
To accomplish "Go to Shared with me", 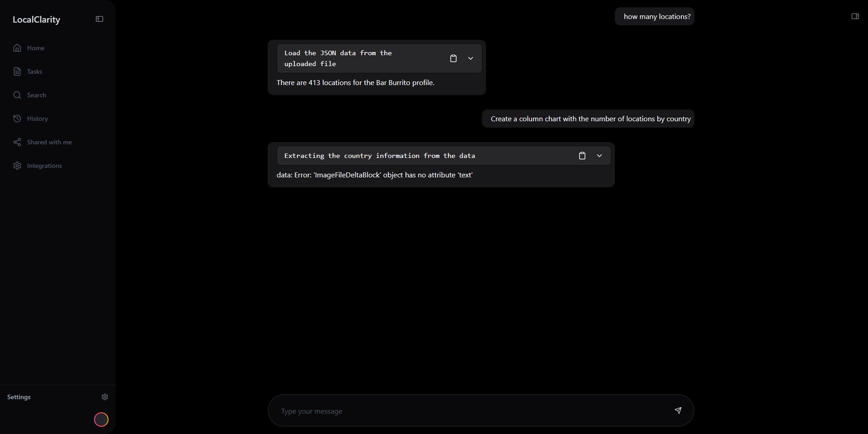I will click(49, 142).
